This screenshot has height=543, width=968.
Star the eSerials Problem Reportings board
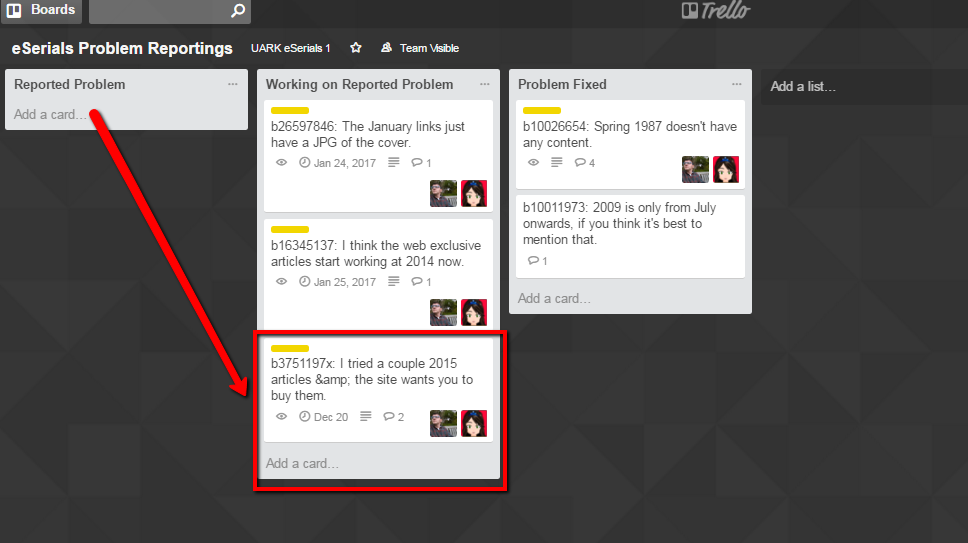(x=356, y=48)
